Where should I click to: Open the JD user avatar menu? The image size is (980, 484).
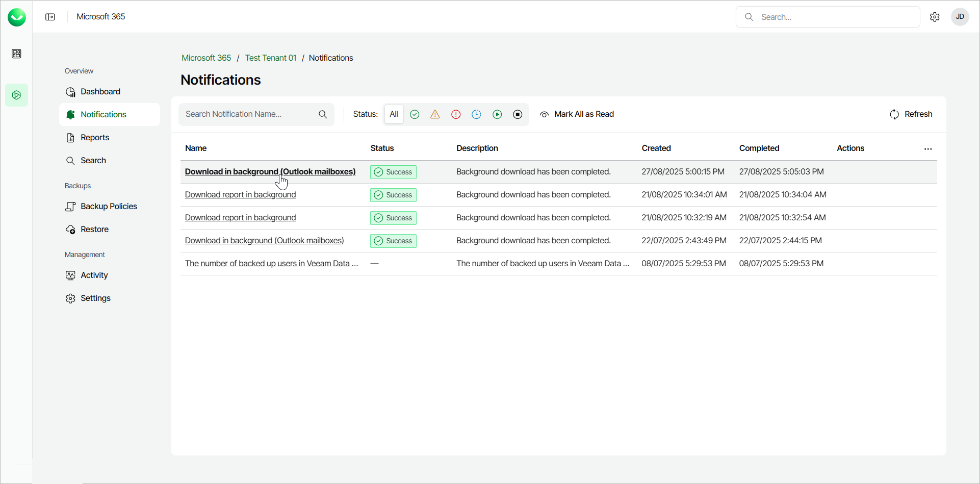pyautogui.click(x=960, y=17)
